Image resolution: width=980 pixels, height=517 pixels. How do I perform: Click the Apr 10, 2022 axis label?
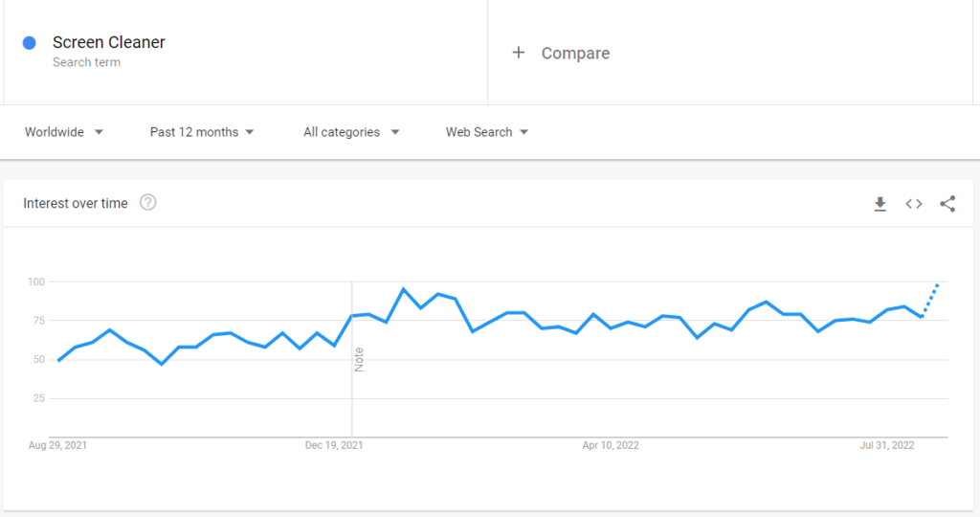[x=611, y=445]
